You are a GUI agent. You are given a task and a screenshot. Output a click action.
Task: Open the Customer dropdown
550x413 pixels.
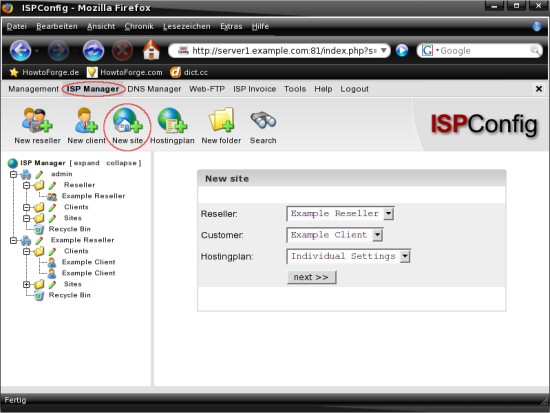click(x=335, y=235)
